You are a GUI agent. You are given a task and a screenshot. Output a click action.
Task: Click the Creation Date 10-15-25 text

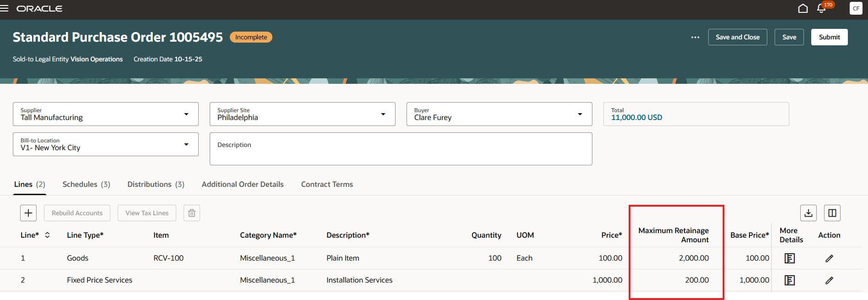point(168,59)
